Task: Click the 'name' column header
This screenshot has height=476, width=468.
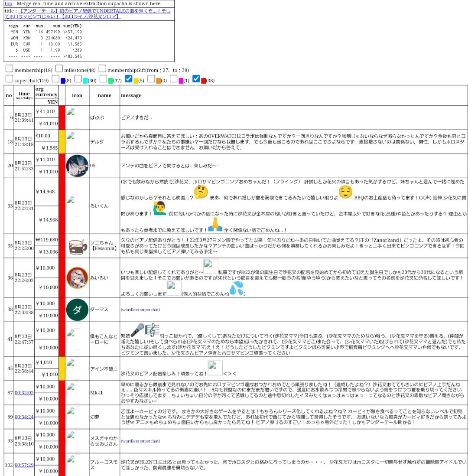Action: click(x=104, y=95)
